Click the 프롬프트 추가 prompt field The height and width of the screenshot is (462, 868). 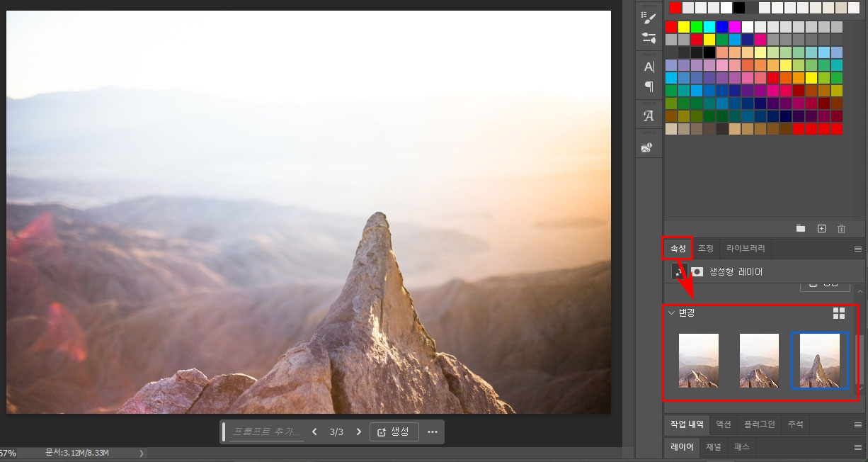(268, 432)
